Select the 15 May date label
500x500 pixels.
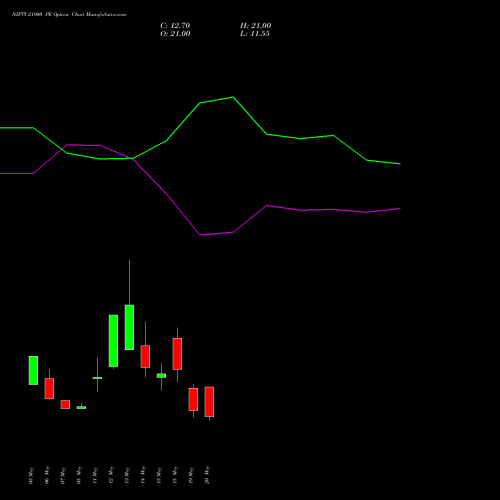(159, 476)
